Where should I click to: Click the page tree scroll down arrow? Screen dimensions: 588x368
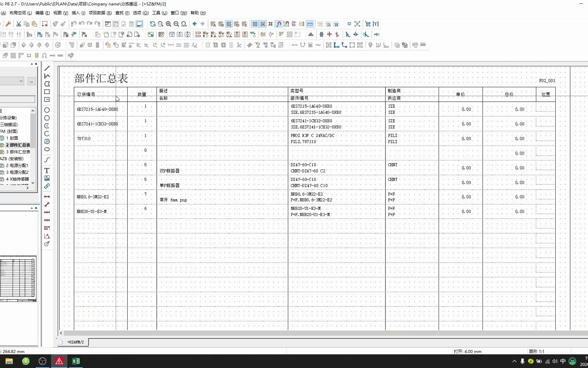pyautogui.click(x=33, y=183)
